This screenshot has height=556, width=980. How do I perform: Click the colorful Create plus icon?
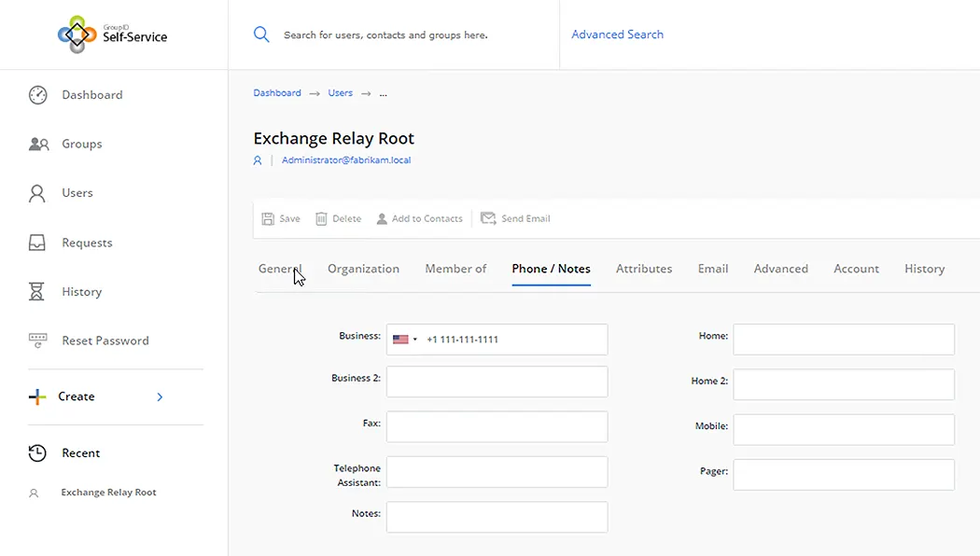(37, 396)
